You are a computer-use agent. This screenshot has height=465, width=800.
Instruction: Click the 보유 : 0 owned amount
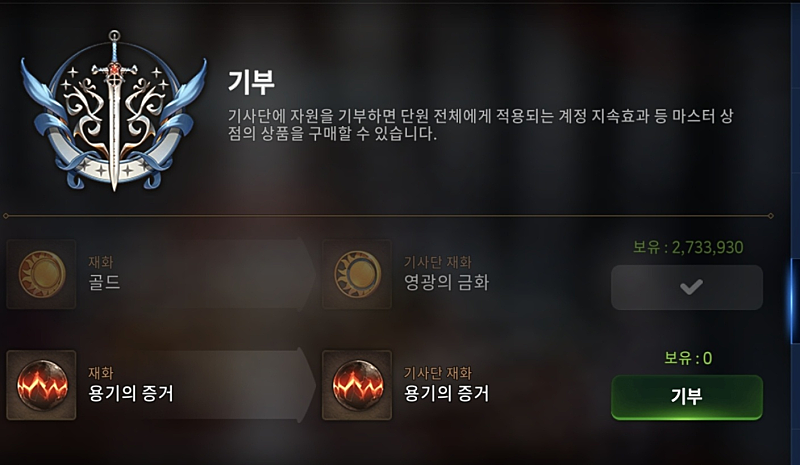point(688,358)
